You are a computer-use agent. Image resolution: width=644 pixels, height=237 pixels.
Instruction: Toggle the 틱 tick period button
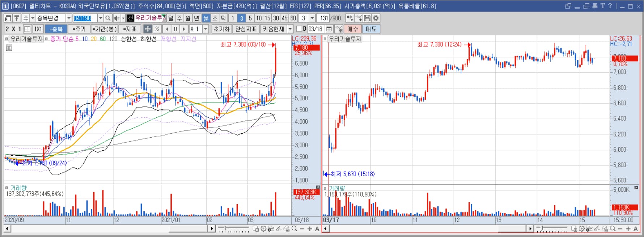(224, 18)
